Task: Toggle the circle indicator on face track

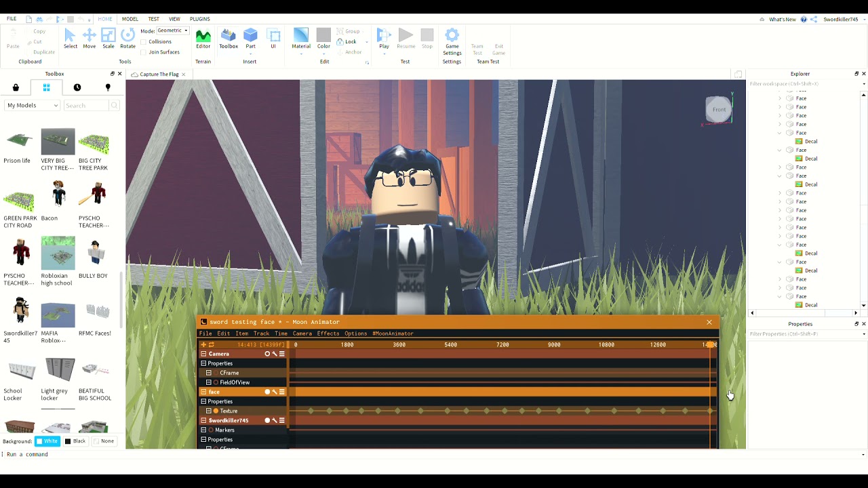Action: (267, 392)
